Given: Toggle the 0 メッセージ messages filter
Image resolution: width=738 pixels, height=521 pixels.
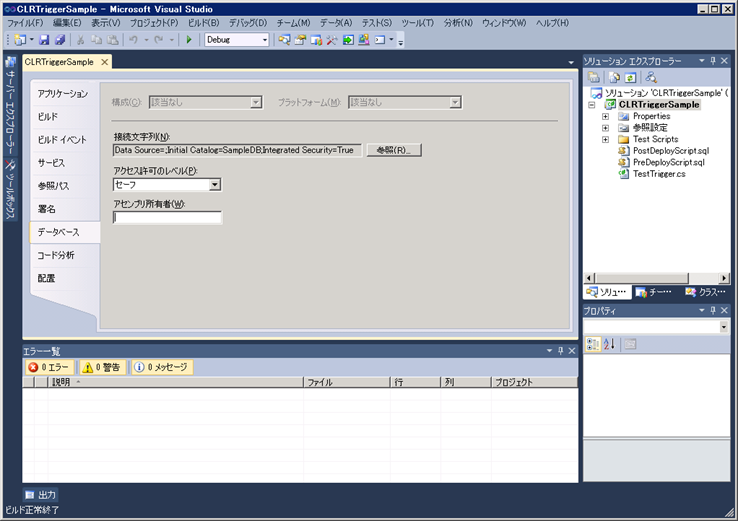Looking at the screenshot, I should click(162, 367).
